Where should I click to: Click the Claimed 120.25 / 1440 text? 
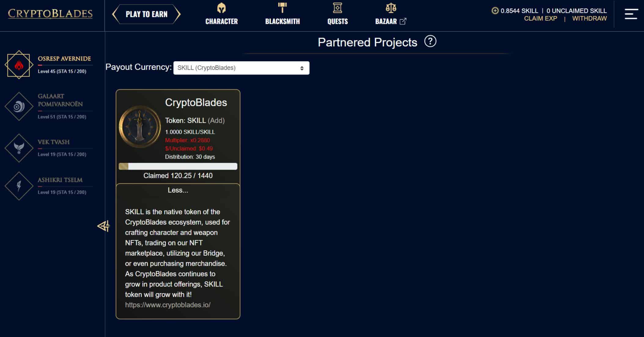[x=178, y=176]
